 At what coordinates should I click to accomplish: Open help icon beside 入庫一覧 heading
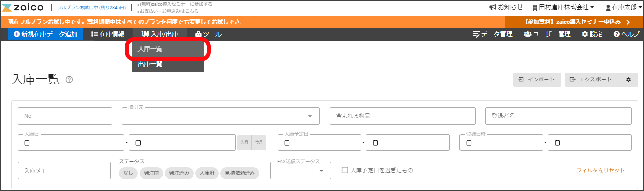pos(69,80)
